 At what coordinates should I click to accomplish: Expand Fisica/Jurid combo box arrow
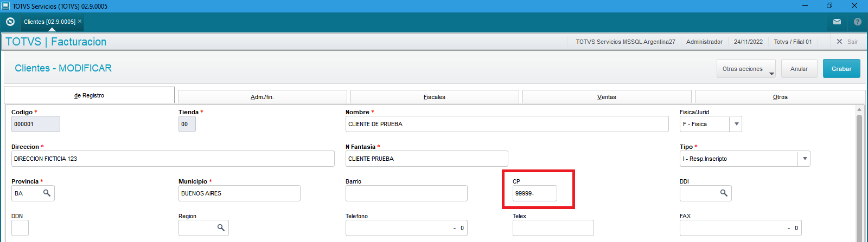point(736,124)
